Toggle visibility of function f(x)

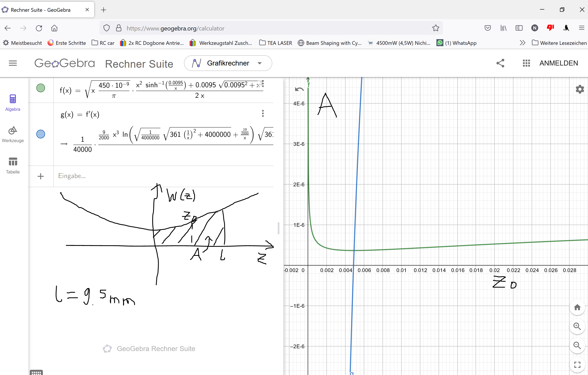click(x=40, y=88)
